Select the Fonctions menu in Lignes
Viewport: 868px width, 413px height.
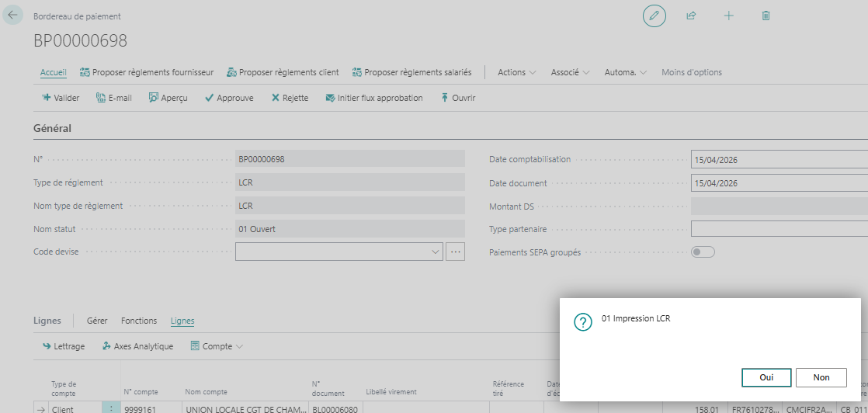coord(139,321)
